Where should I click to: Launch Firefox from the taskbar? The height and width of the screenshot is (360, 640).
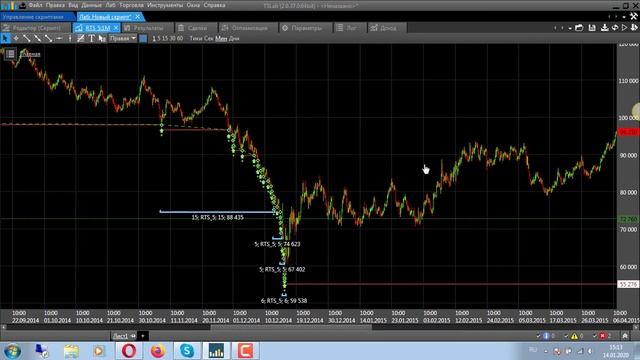158,351
